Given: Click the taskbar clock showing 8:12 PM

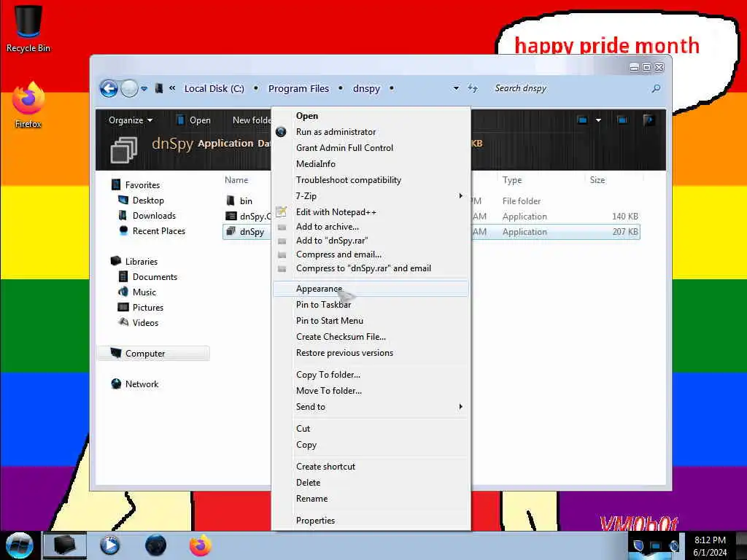Looking at the screenshot, I should [x=710, y=545].
